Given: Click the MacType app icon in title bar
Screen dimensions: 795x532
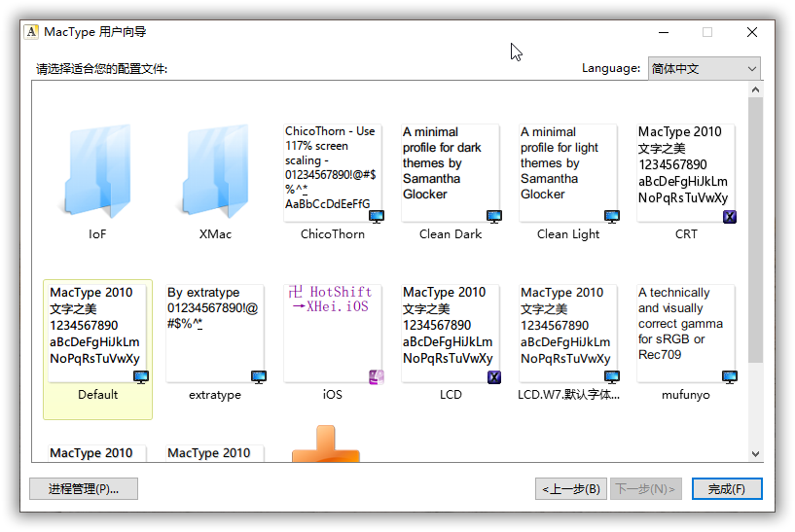Looking at the screenshot, I should coord(31,32).
